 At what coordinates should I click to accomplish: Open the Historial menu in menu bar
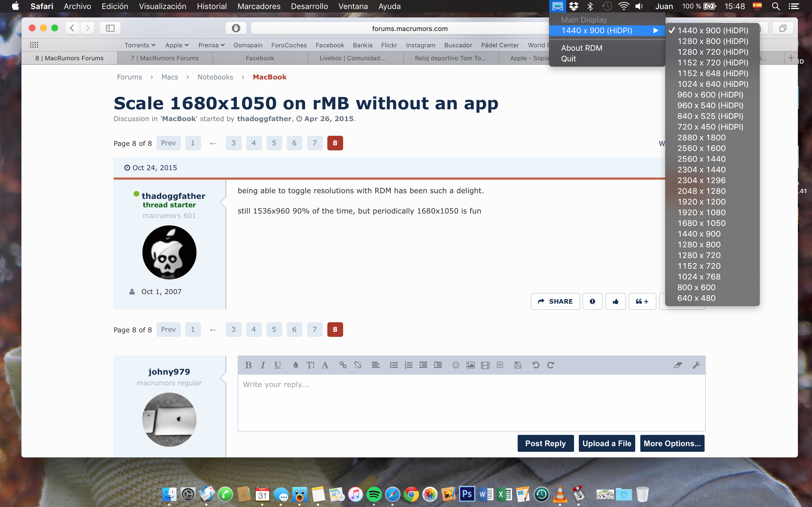212,6
